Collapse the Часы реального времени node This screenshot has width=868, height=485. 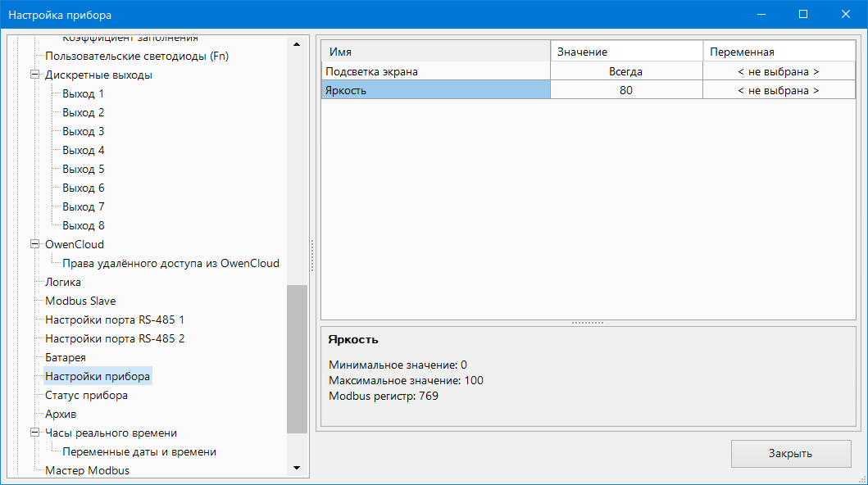[x=34, y=433]
